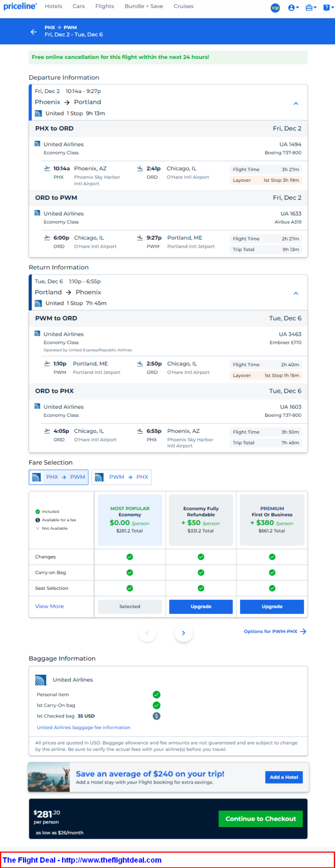Click United logo in ORD to PWM segment
The image size is (335, 868).
pos(37,213)
